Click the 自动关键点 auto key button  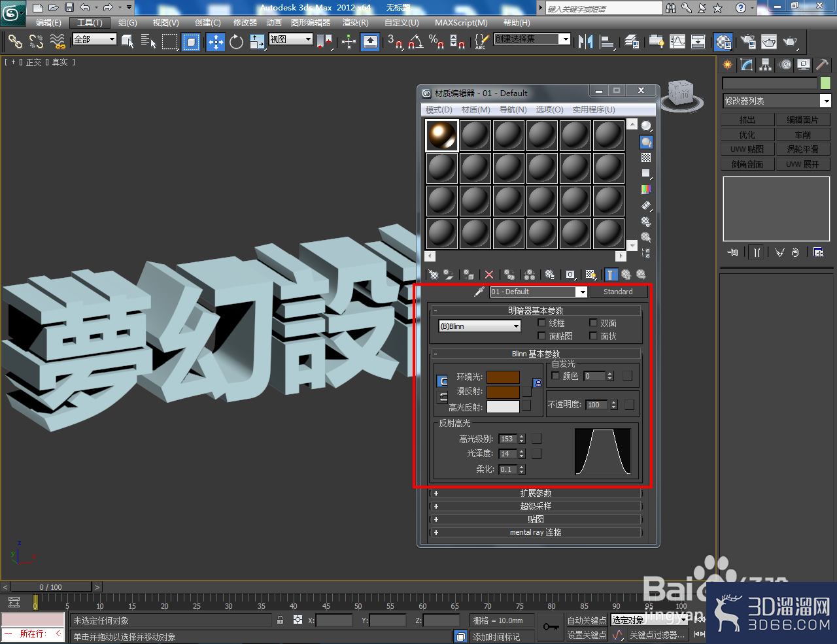click(x=587, y=620)
